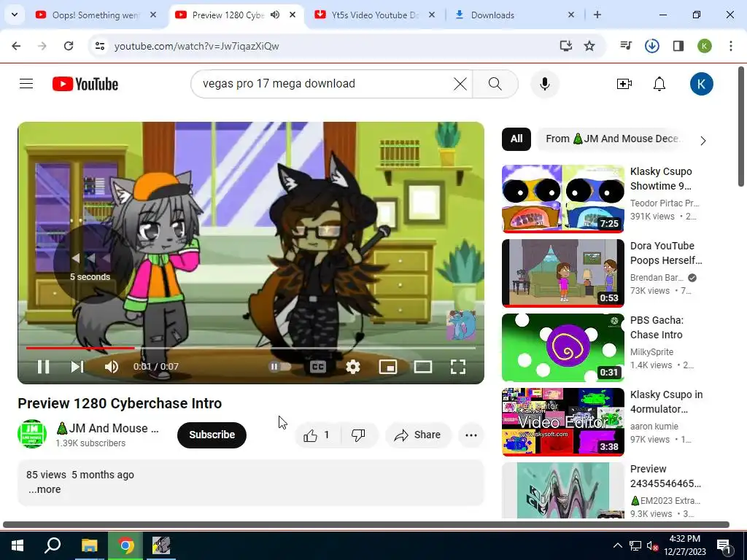View site information icon in address bar
This screenshot has height=560, width=747.
point(100,46)
